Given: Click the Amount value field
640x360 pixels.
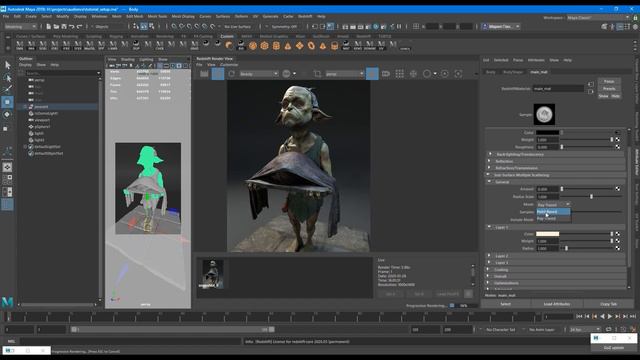Looking at the screenshot, I should tap(547, 189).
